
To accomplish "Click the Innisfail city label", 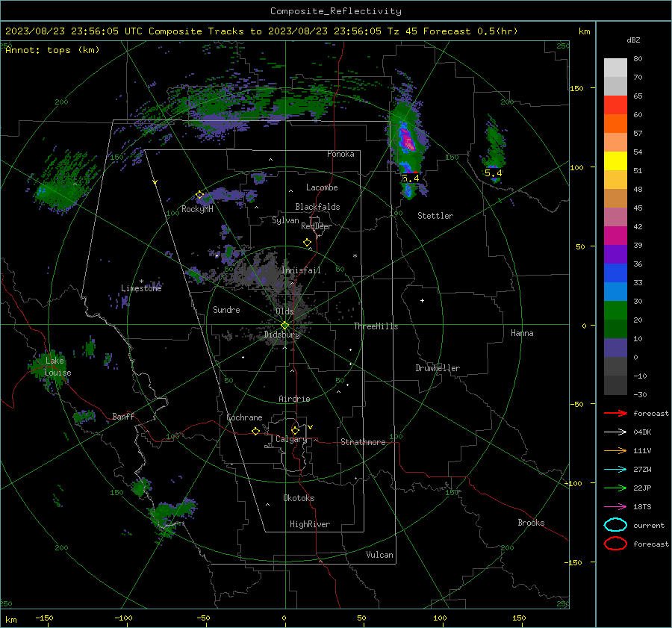I will pyautogui.click(x=302, y=270).
